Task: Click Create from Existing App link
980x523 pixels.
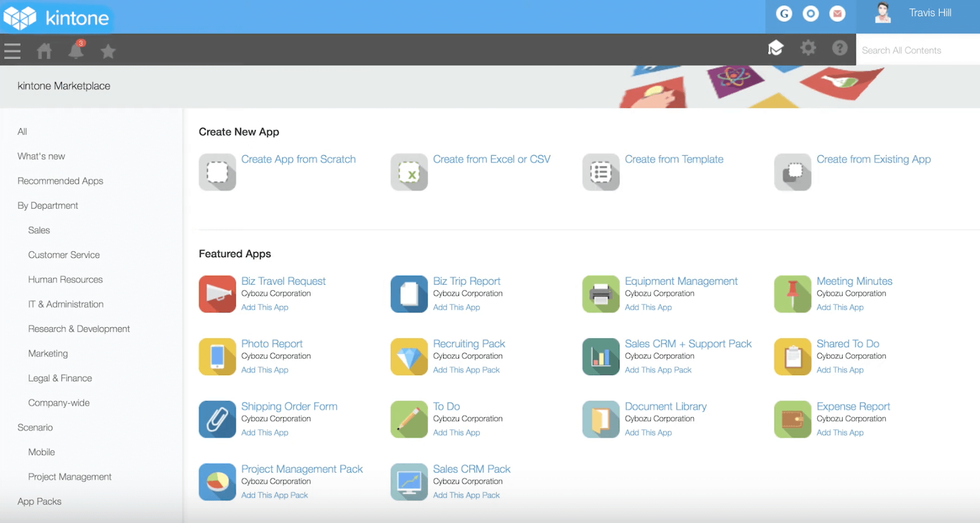Action: click(x=874, y=159)
